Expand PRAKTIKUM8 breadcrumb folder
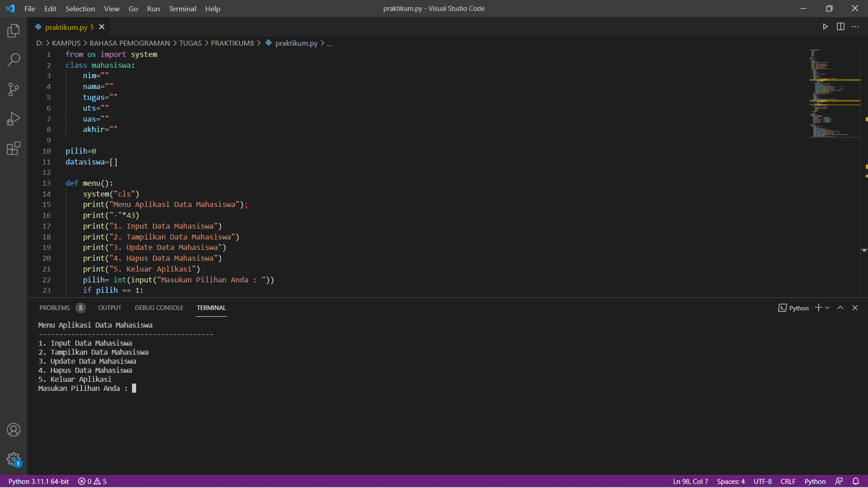 pyautogui.click(x=232, y=43)
